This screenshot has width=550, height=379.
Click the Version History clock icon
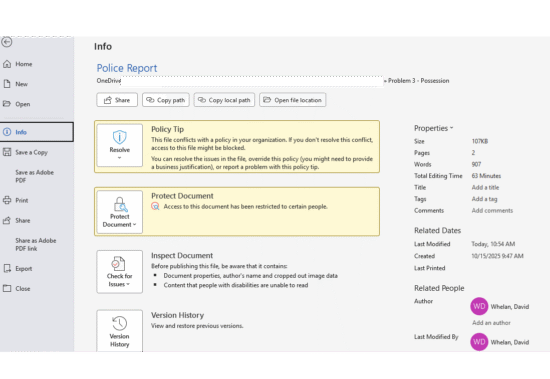pyautogui.click(x=119, y=323)
